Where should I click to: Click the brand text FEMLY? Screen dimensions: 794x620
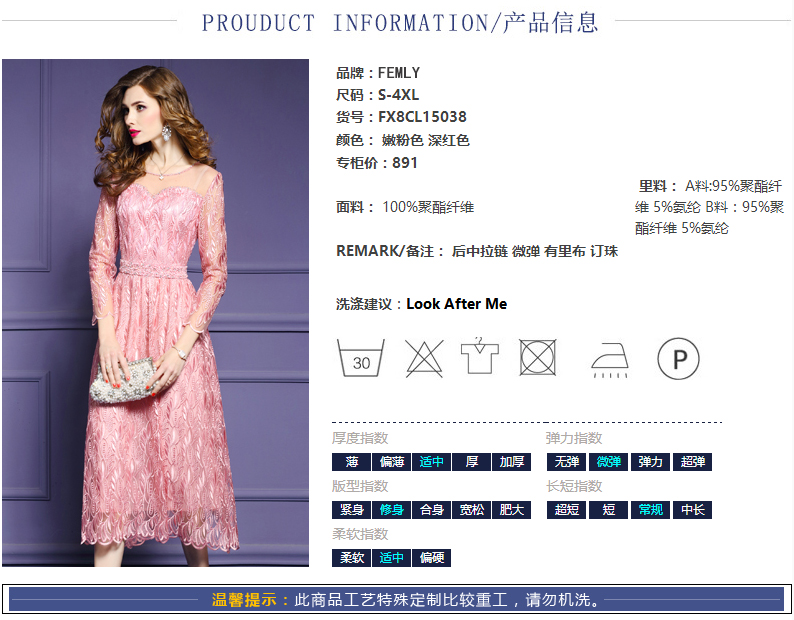click(399, 73)
